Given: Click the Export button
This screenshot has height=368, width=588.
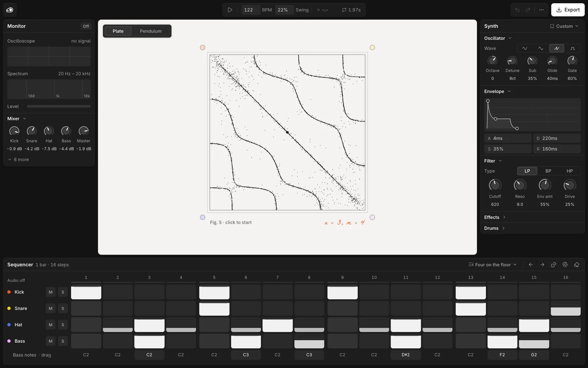Looking at the screenshot, I should click(x=568, y=10).
